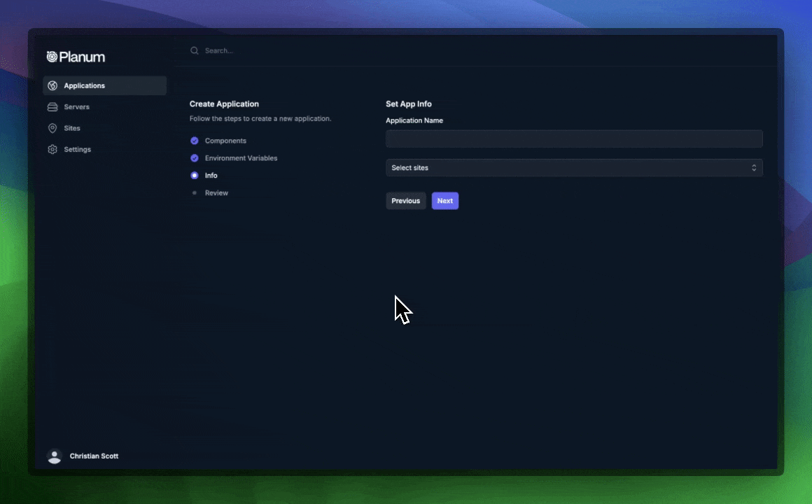
Task: Click the Sites location pin icon
Action: point(52,128)
